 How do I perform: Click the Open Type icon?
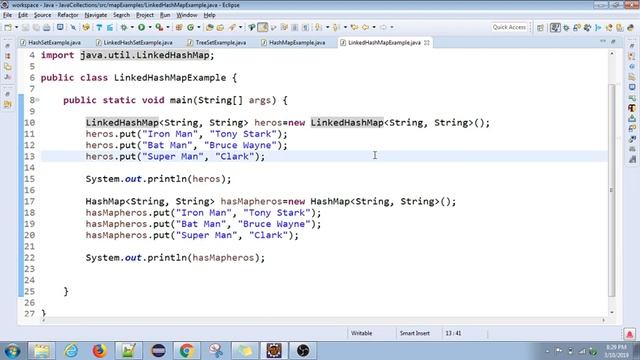pyautogui.click(x=209, y=27)
